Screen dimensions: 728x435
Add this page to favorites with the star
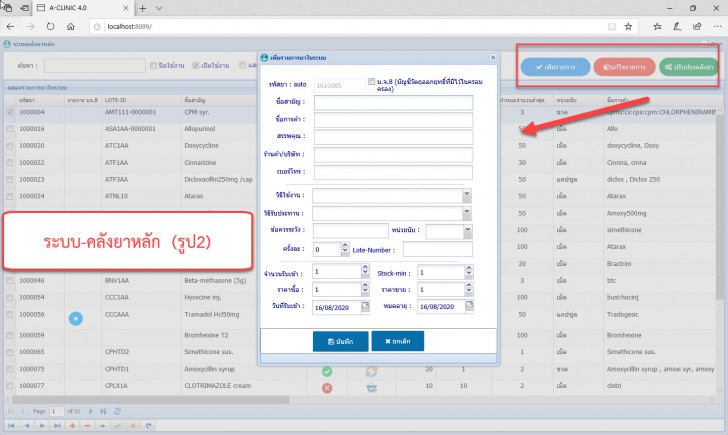(x=628, y=26)
